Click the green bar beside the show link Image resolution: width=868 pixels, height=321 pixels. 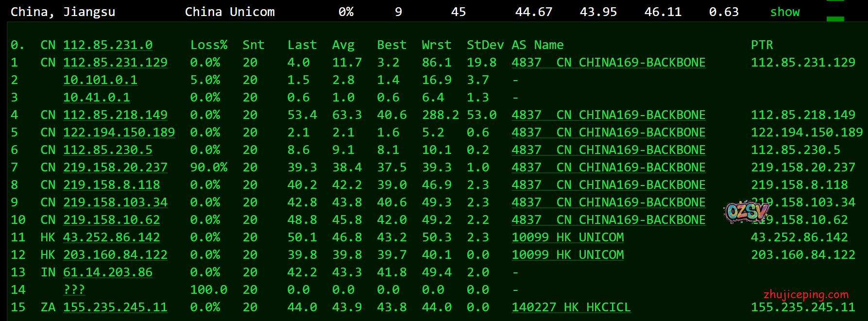tap(835, 18)
